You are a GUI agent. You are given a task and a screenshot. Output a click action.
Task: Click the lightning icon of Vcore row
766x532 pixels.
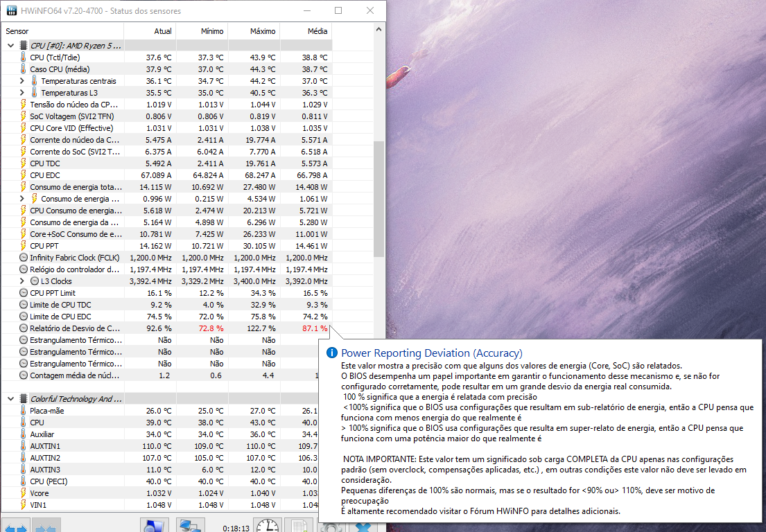tap(23, 493)
